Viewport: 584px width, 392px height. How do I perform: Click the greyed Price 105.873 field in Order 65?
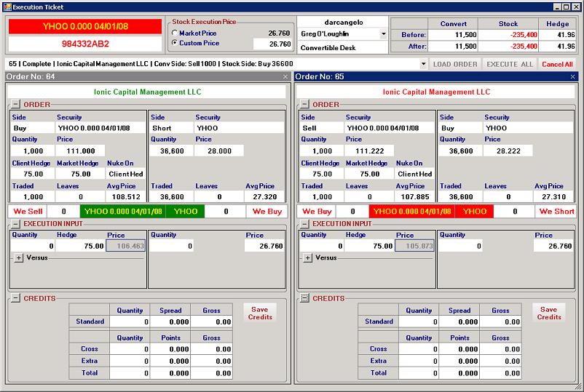414,246
